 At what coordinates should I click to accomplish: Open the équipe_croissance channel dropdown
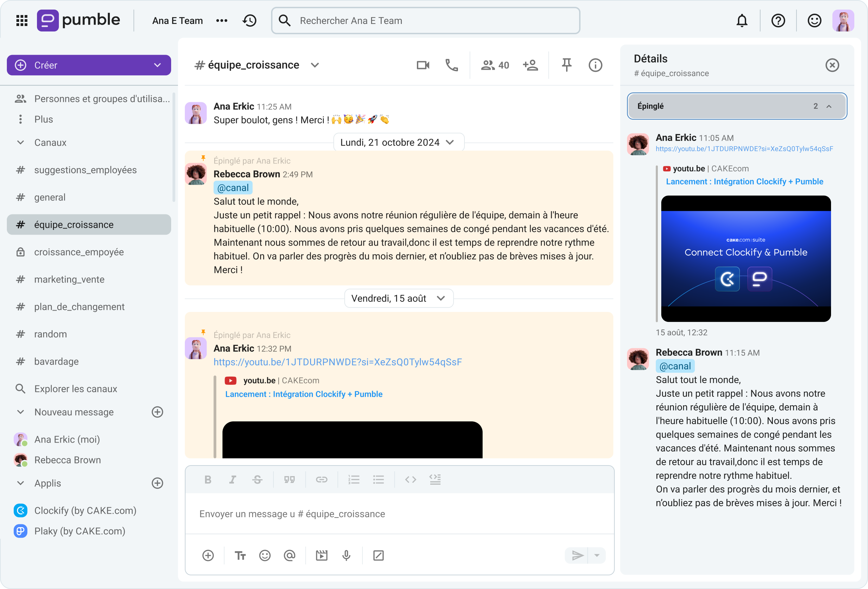[x=315, y=65]
